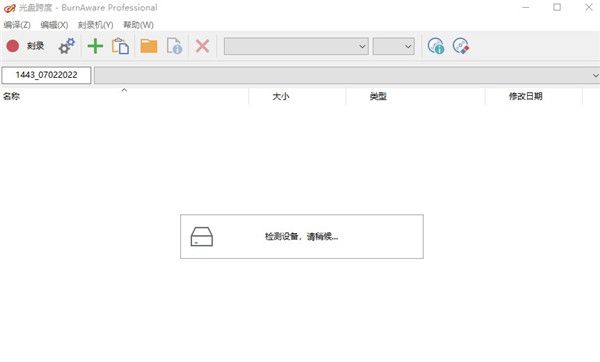Close the BurnAware Professional window
This screenshot has height=362, width=600.
click(589, 7)
